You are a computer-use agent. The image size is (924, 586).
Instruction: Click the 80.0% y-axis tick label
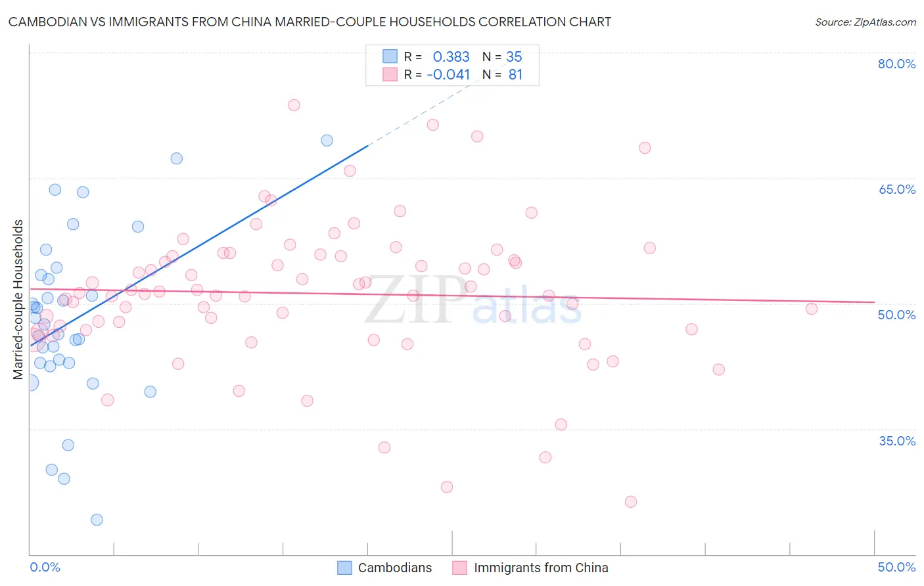(896, 64)
